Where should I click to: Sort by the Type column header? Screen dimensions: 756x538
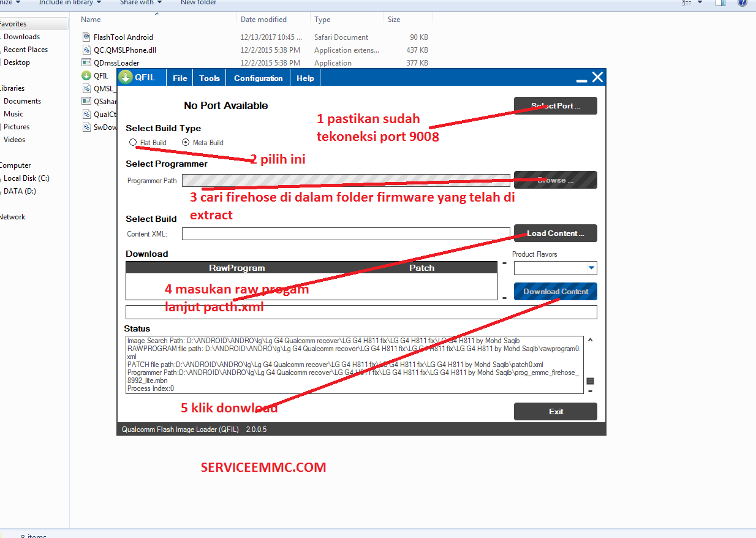point(322,20)
